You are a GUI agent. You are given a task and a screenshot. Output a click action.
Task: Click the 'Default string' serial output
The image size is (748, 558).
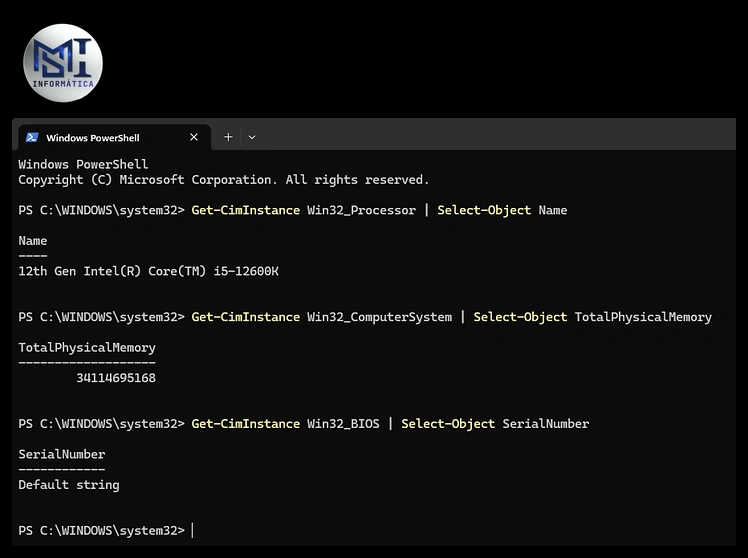pos(69,485)
